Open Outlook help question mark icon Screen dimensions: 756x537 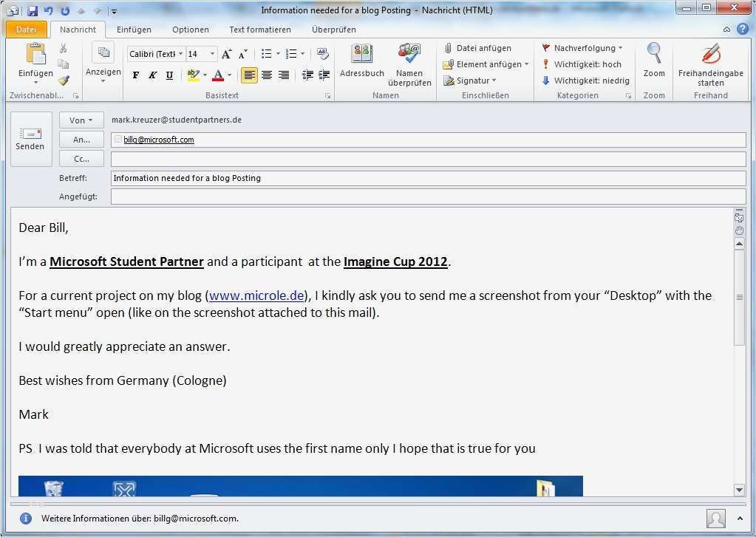coord(743,29)
